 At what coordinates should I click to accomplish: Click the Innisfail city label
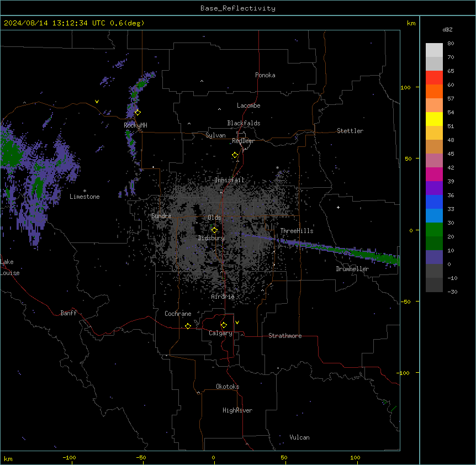[x=230, y=180]
